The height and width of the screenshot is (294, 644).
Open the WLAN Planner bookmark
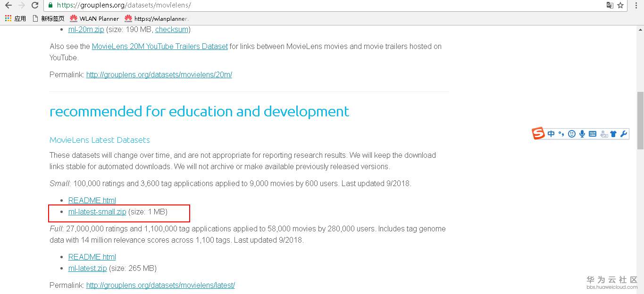[x=94, y=18]
